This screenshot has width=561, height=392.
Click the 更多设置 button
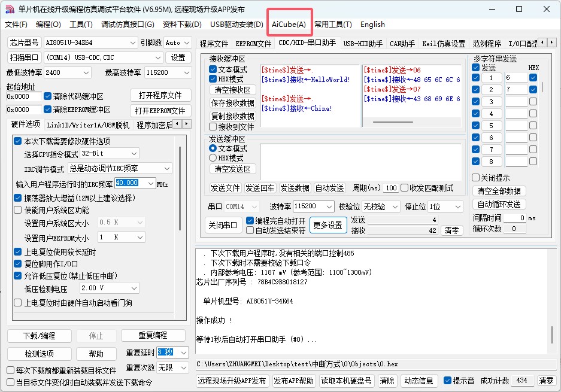click(x=328, y=225)
